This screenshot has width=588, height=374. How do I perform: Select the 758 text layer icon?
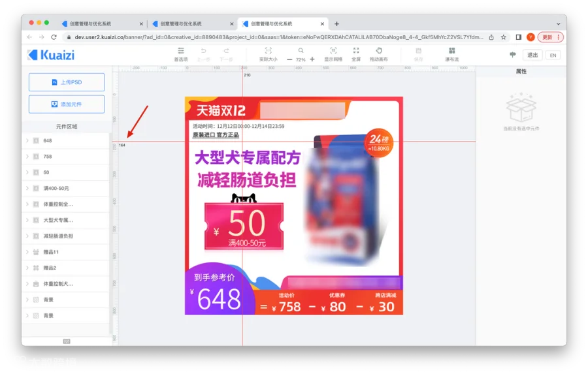pos(36,156)
